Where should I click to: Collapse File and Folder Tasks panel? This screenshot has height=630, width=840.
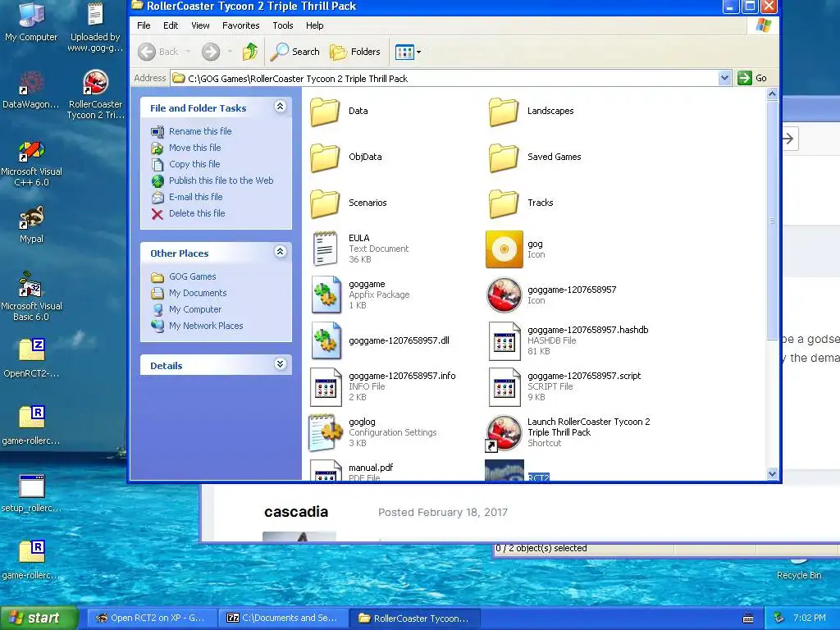(x=281, y=107)
